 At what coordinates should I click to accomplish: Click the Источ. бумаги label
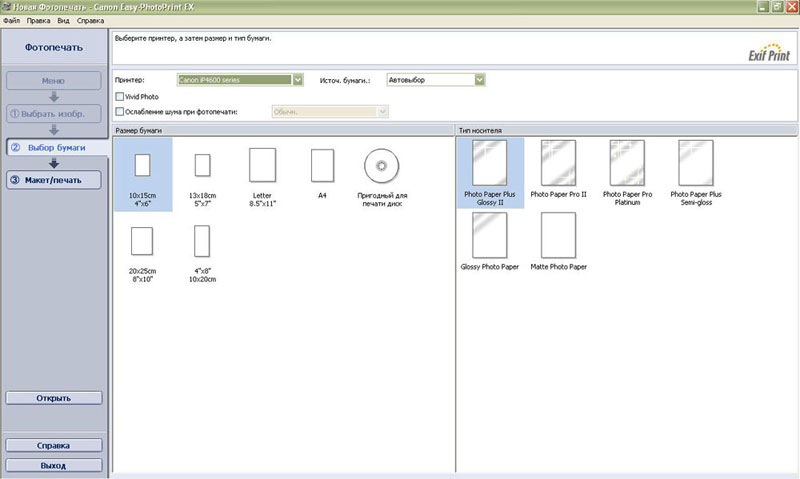click(345, 80)
